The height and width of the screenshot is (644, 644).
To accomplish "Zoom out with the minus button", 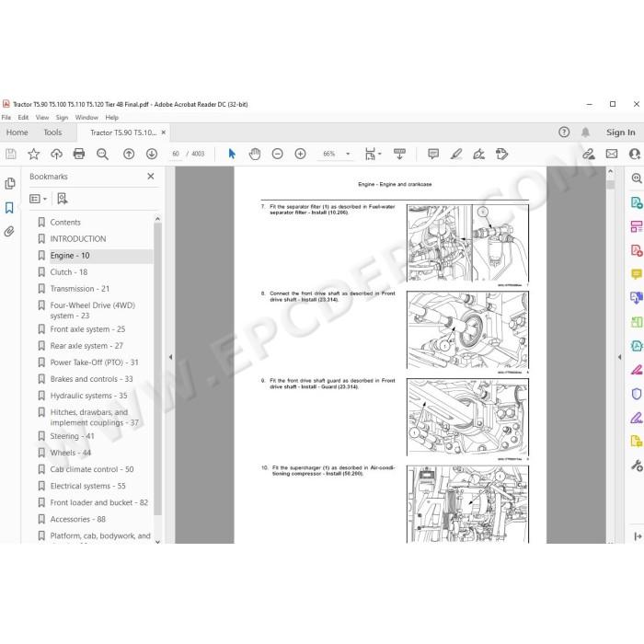I will click(278, 154).
